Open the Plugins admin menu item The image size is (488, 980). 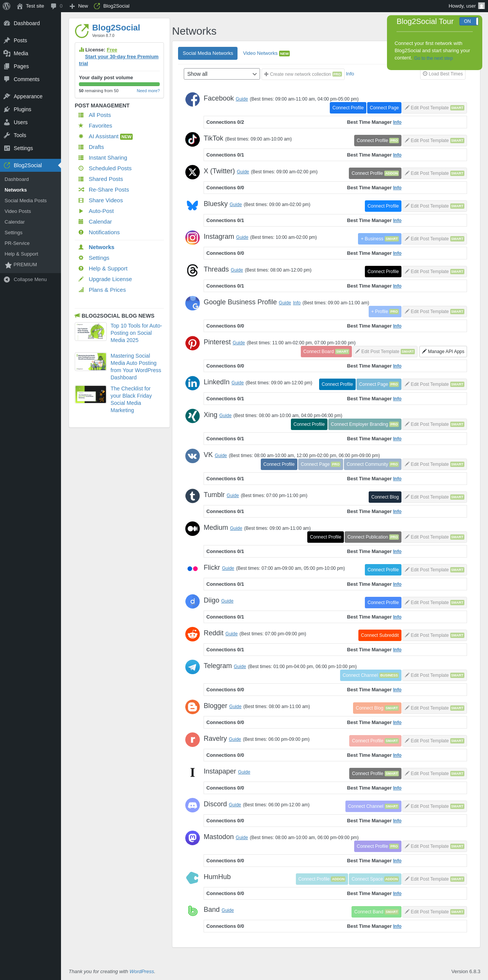pos(30,109)
